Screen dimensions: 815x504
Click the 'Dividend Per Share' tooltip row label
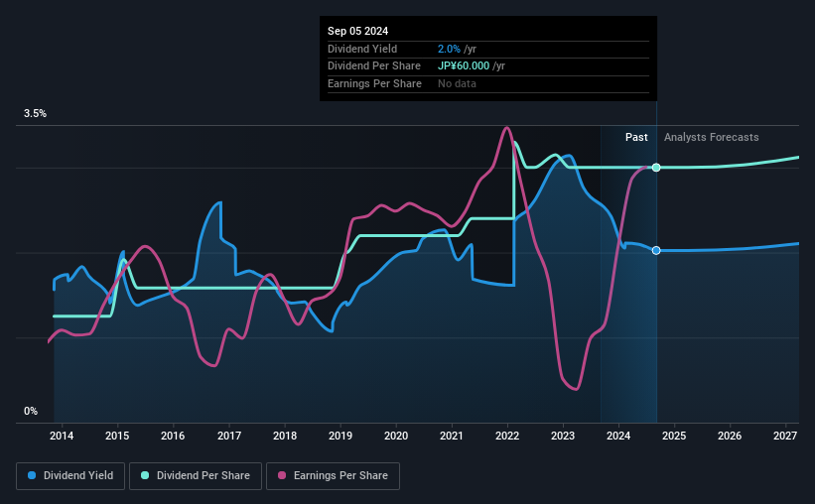(x=373, y=66)
